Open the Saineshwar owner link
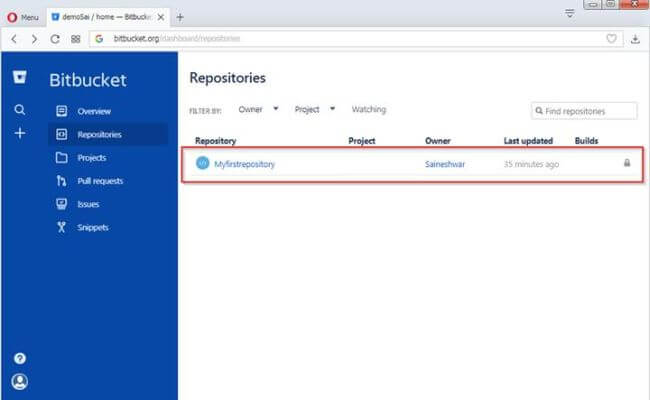The height and width of the screenshot is (400, 650). click(x=445, y=164)
